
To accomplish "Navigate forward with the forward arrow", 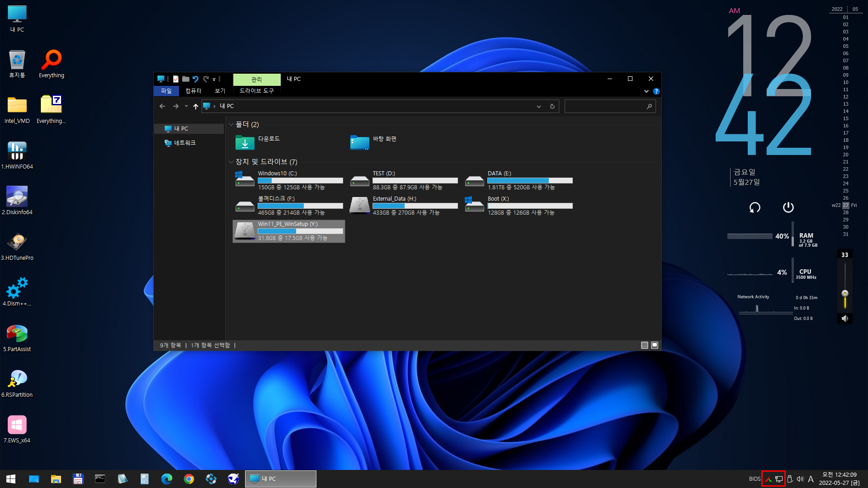I will (175, 106).
